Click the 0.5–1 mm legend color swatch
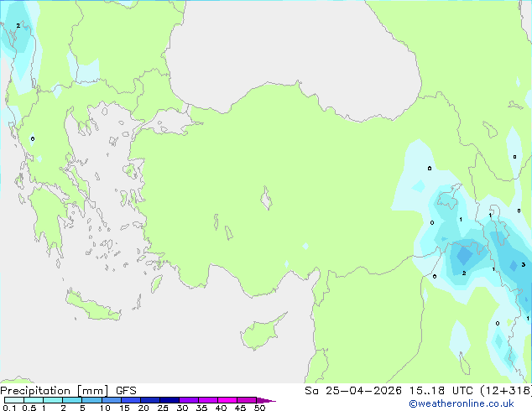This screenshot has height=411, width=532. coord(34,400)
